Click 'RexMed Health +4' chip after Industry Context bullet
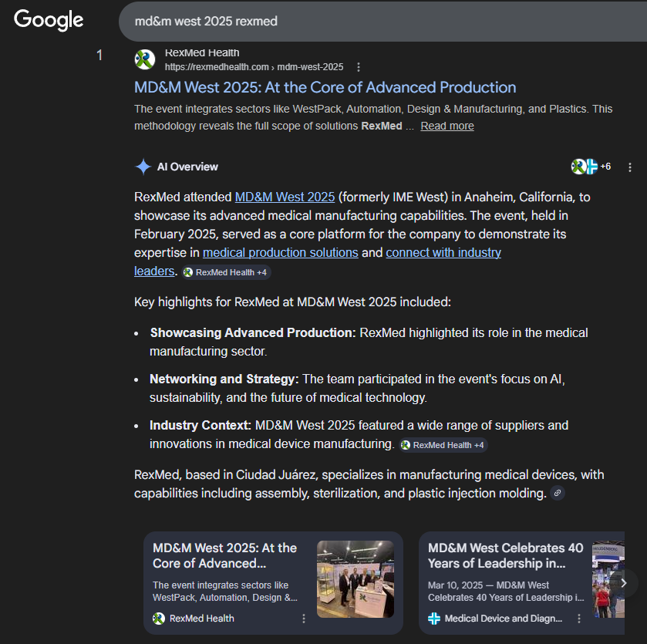This screenshot has height=644, width=647. [443, 445]
